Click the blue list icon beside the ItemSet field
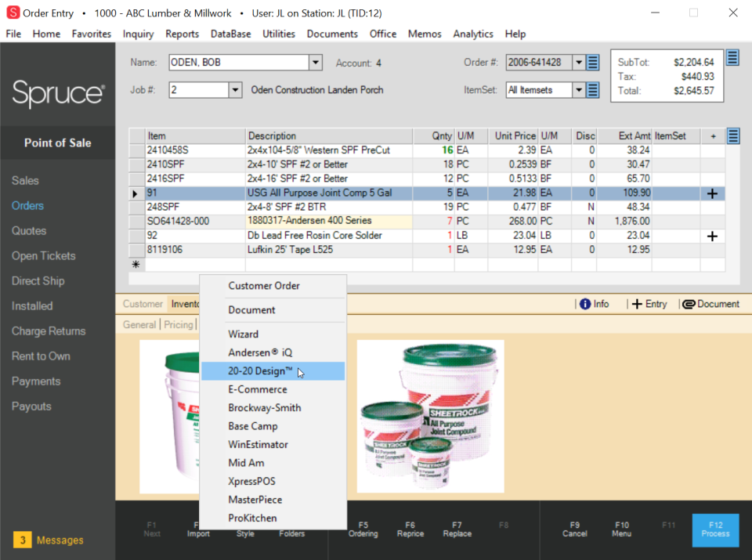752x560 pixels. [x=592, y=89]
